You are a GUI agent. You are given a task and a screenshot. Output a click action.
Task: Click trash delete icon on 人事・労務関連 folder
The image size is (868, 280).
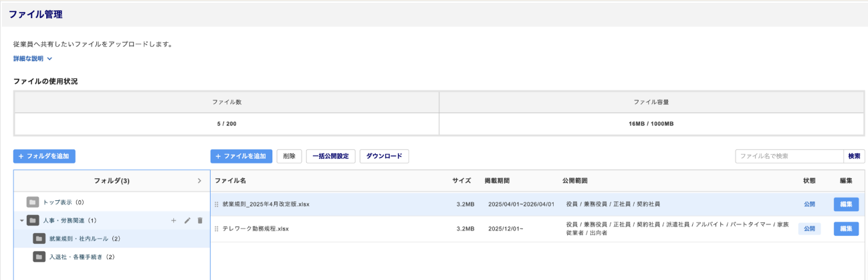tap(200, 220)
